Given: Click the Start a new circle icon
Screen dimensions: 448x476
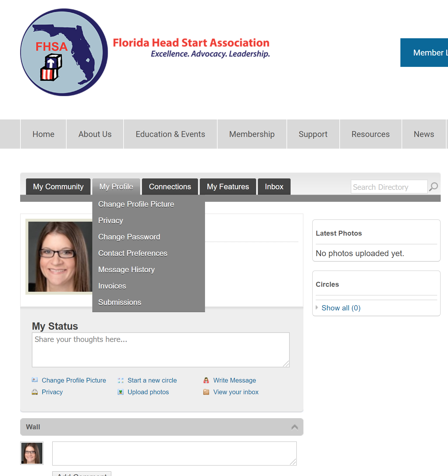Looking at the screenshot, I should [121, 380].
